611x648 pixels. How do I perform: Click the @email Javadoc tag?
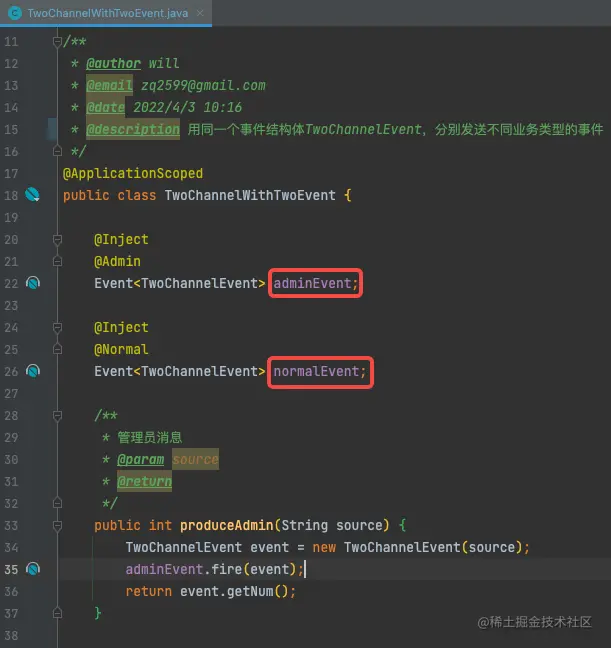(109, 85)
